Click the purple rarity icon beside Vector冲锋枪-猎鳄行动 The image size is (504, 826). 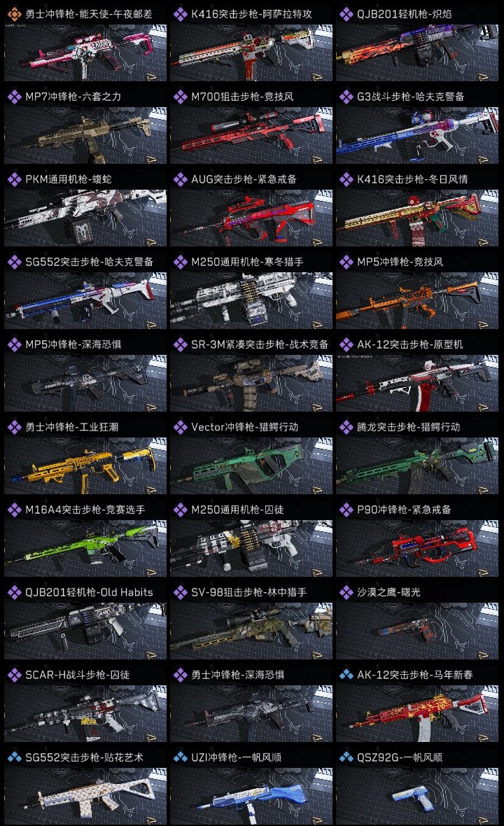point(180,427)
